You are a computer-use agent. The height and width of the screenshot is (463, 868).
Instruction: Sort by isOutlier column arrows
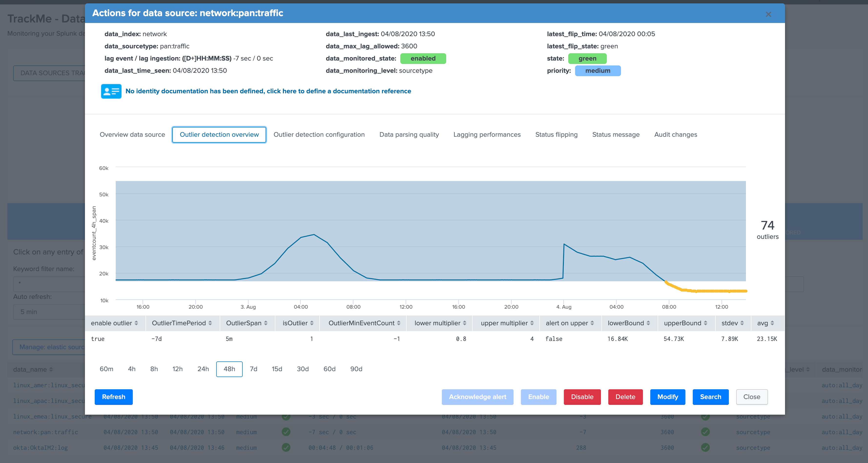[x=312, y=323]
